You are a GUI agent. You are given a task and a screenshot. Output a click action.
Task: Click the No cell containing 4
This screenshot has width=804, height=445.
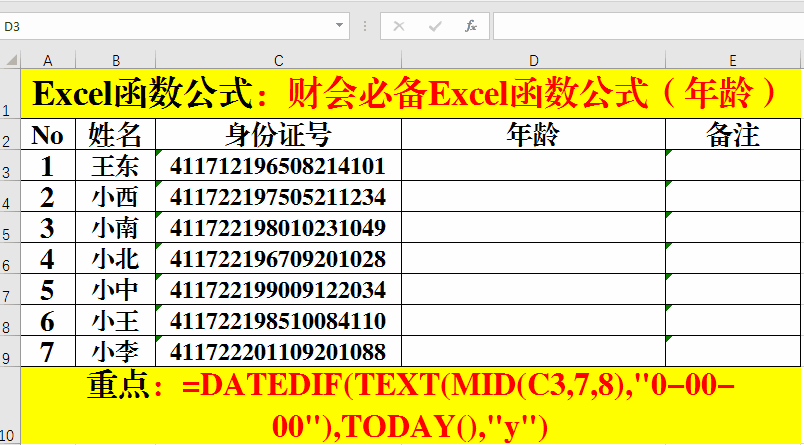pyautogui.click(x=48, y=258)
